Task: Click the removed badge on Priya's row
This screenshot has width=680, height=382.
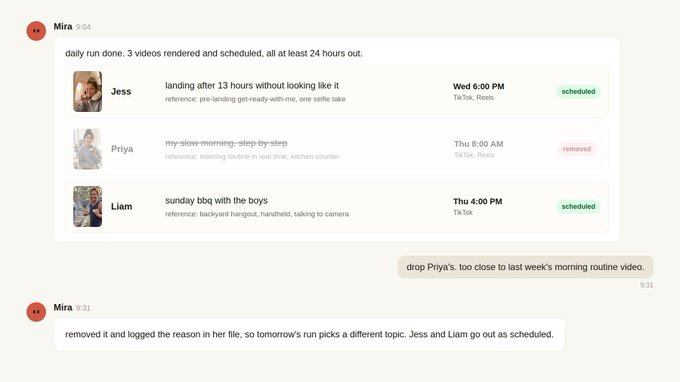Action: tap(577, 149)
